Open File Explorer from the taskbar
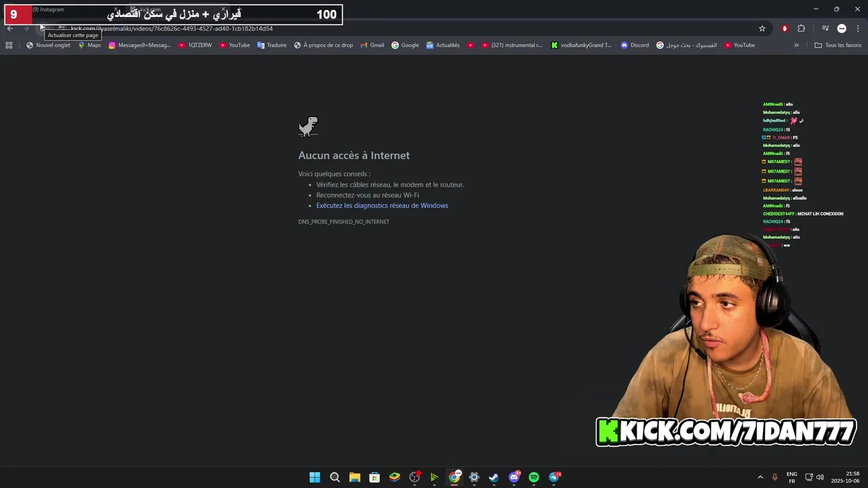The width and height of the screenshot is (868, 488). (355, 477)
